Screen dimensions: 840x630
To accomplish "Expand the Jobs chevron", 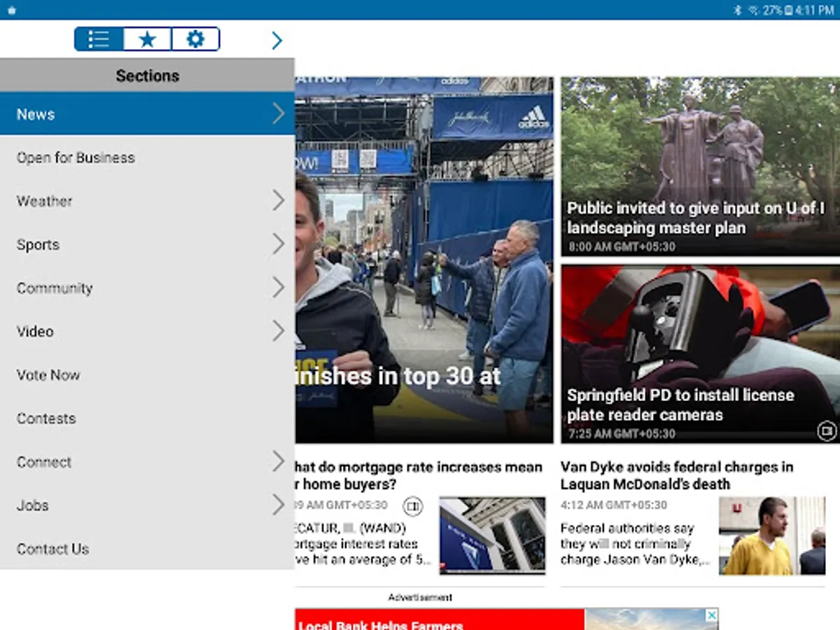I will point(279,505).
